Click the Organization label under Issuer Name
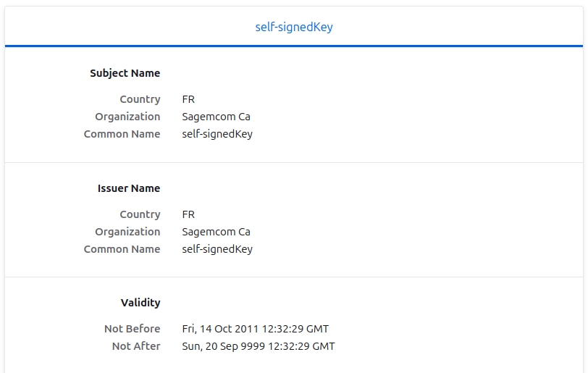The width and height of the screenshot is (588, 373). (127, 232)
